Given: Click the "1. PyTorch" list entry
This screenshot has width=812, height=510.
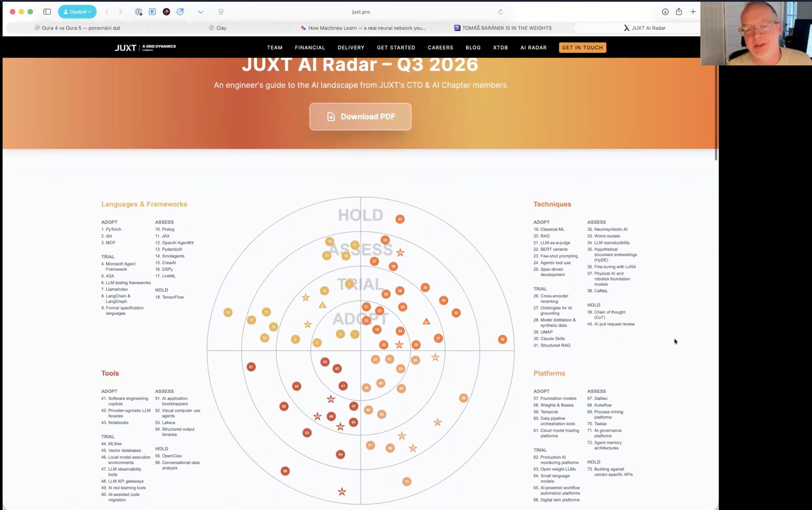Looking at the screenshot, I should click(x=111, y=229).
